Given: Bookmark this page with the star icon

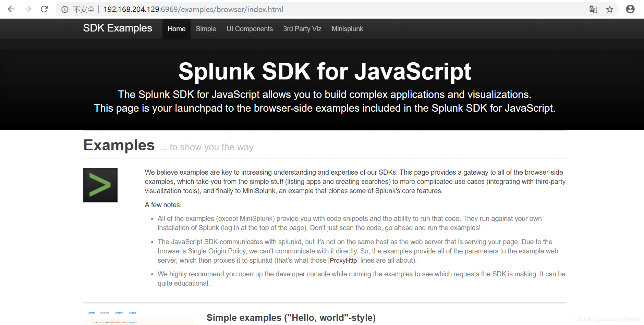Looking at the screenshot, I should click(610, 9).
